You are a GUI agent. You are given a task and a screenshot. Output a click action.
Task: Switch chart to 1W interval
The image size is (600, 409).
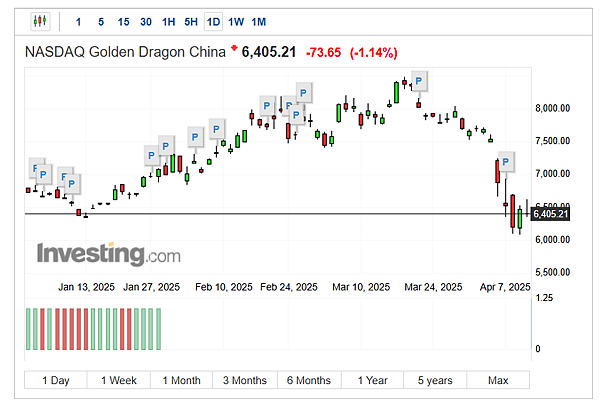point(236,22)
